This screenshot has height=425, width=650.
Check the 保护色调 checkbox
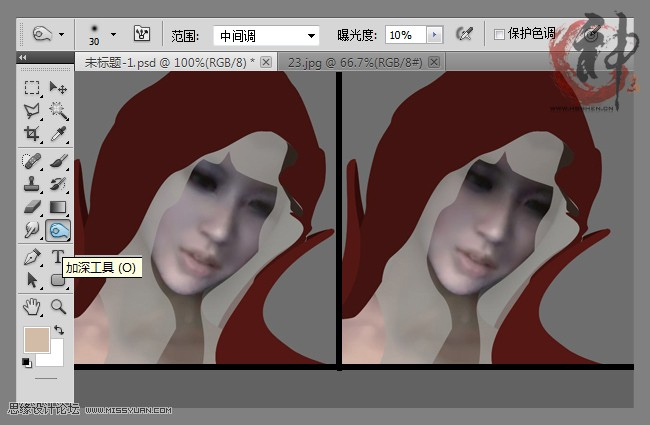point(499,34)
